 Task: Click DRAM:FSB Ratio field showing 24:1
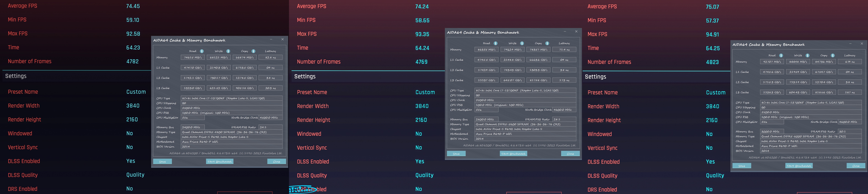point(271,127)
